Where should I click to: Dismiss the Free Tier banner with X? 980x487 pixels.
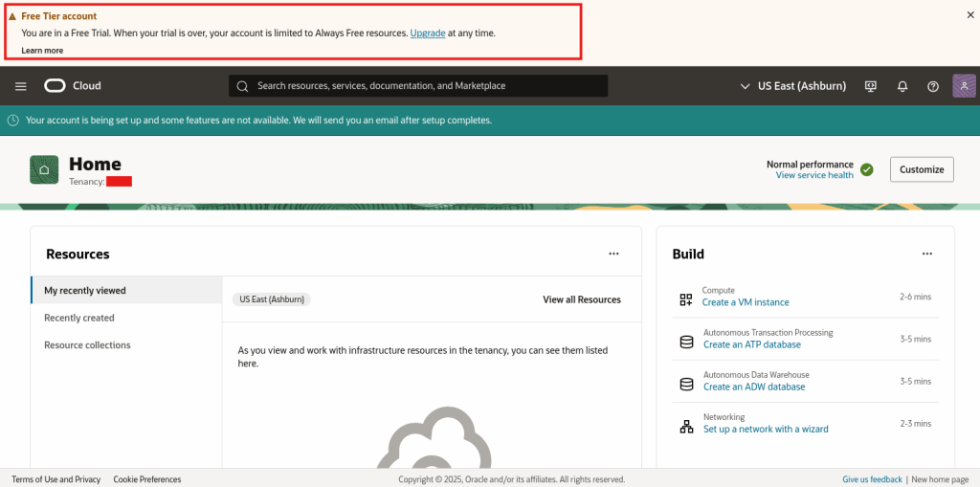point(970,15)
